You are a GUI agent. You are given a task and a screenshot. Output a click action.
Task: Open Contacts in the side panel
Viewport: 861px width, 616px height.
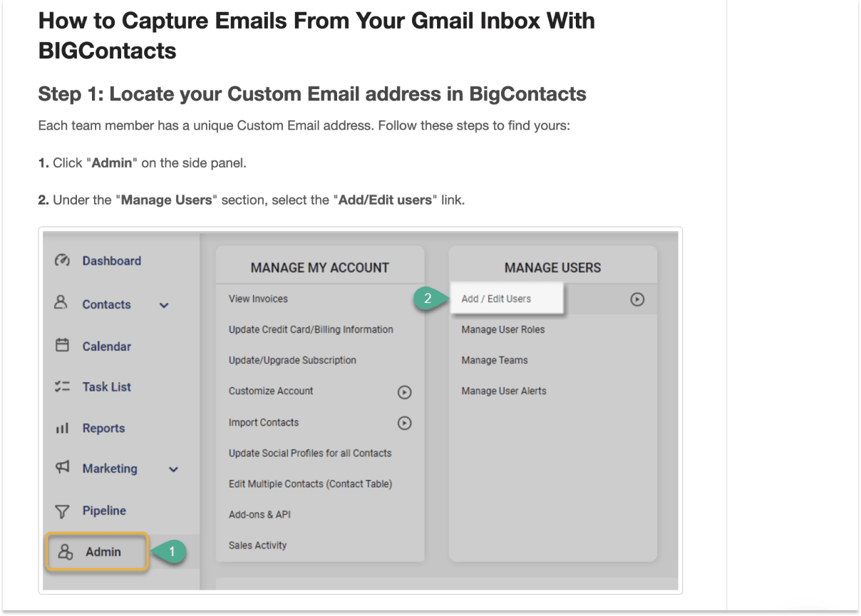pyautogui.click(x=106, y=304)
